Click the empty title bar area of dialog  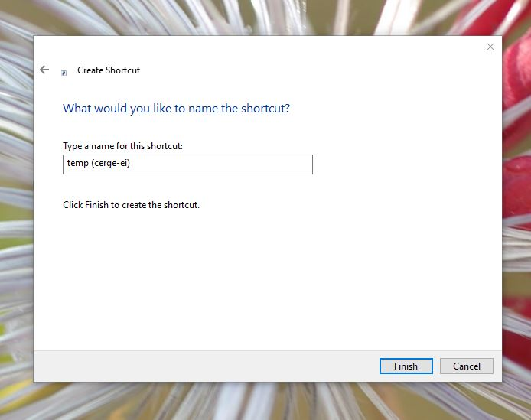[x=268, y=47]
